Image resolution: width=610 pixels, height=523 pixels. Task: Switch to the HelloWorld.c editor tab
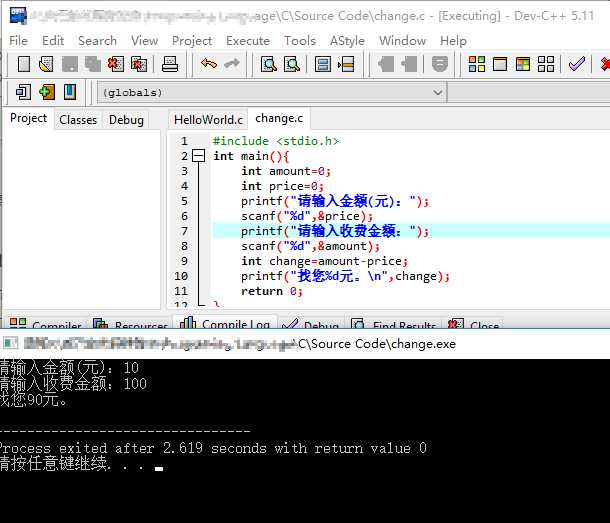click(208, 119)
